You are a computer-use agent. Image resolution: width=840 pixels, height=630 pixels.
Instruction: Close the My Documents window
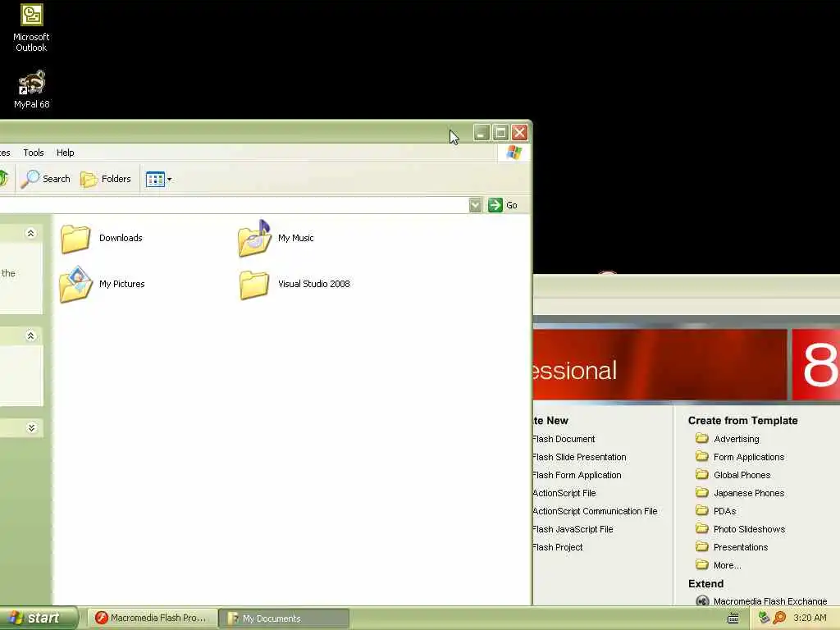coord(519,132)
